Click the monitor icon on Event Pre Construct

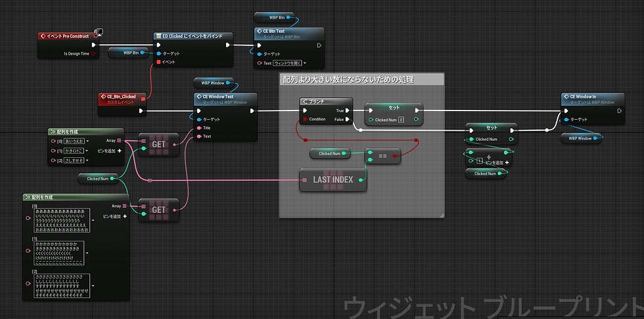[98, 32]
